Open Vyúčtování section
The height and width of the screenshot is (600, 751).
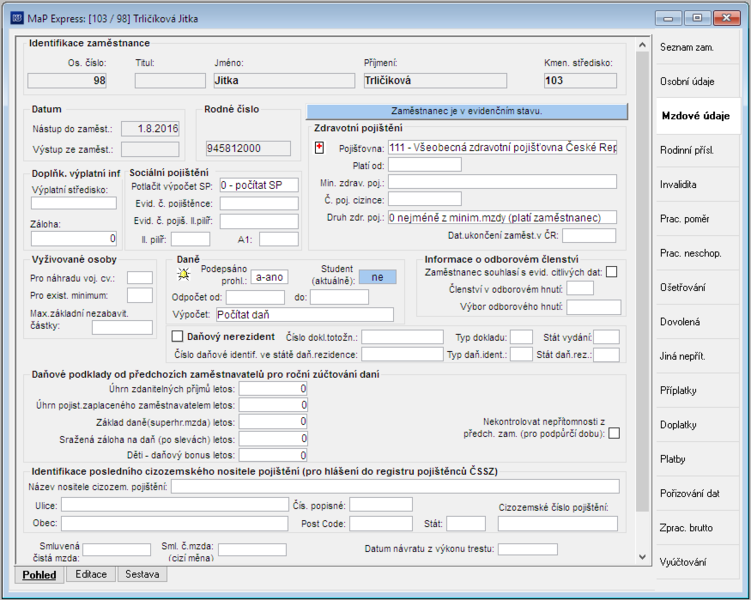point(697,562)
